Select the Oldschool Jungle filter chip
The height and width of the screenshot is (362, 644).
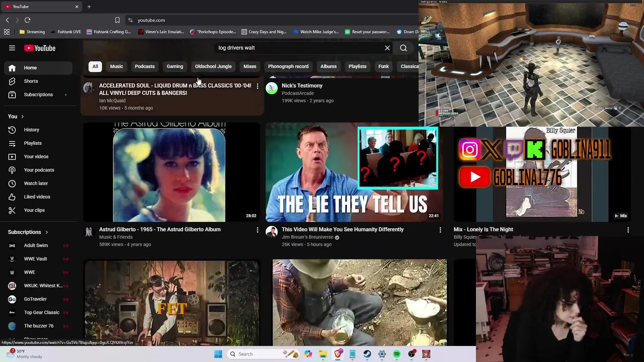(213, 66)
